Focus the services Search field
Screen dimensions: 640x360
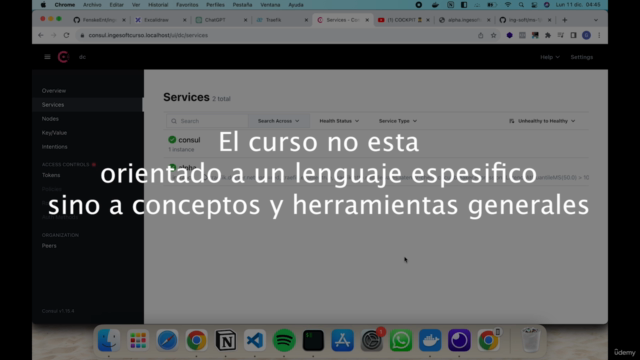pyautogui.click(x=207, y=121)
